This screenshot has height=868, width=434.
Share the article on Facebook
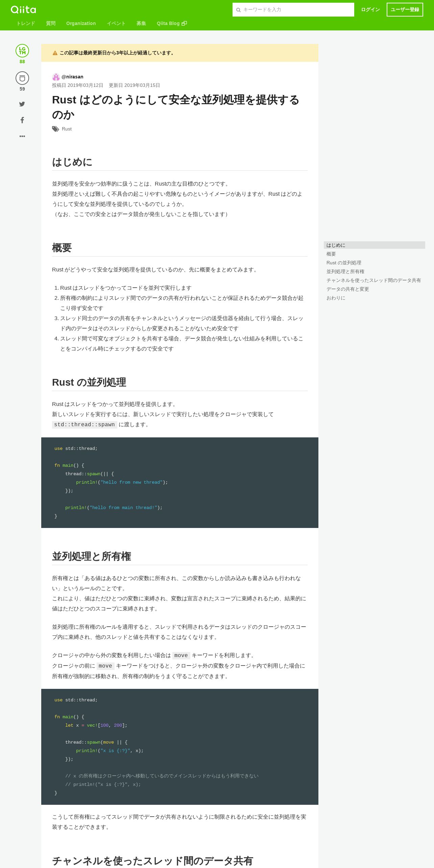pyautogui.click(x=22, y=120)
